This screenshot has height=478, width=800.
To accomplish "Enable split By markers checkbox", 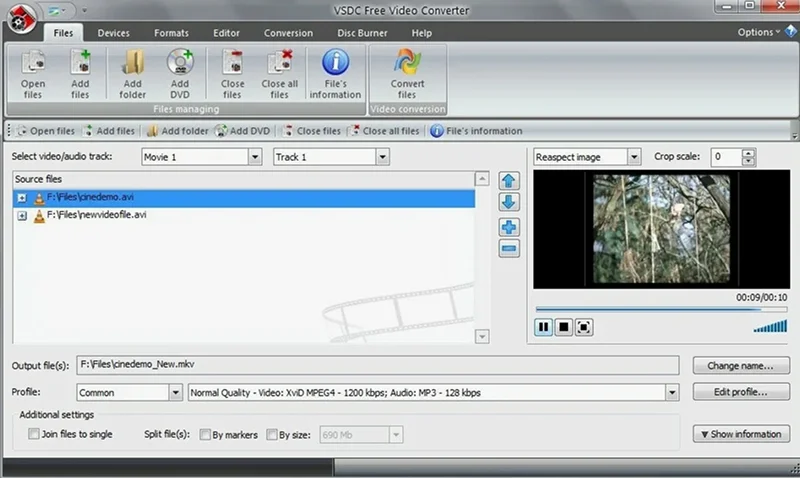I will tap(205, 435).
